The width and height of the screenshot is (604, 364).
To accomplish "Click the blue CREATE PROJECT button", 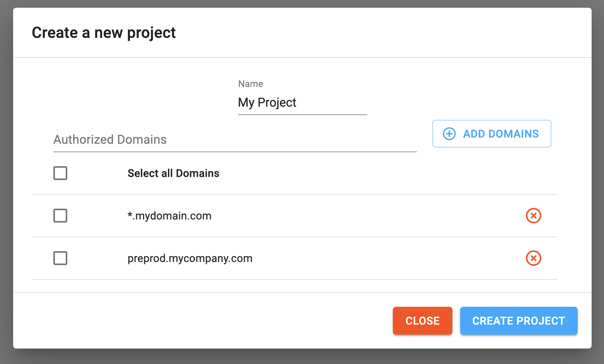I will pos(519,321).
